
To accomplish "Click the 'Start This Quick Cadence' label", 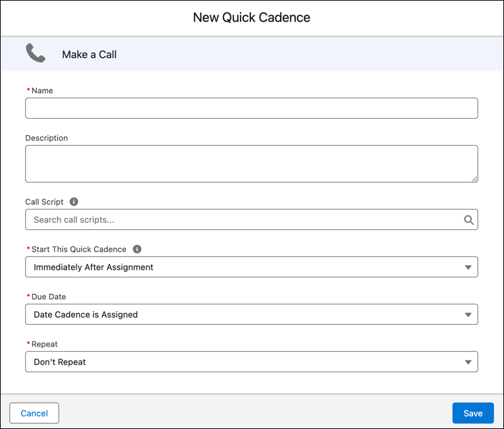I will 79,249.
